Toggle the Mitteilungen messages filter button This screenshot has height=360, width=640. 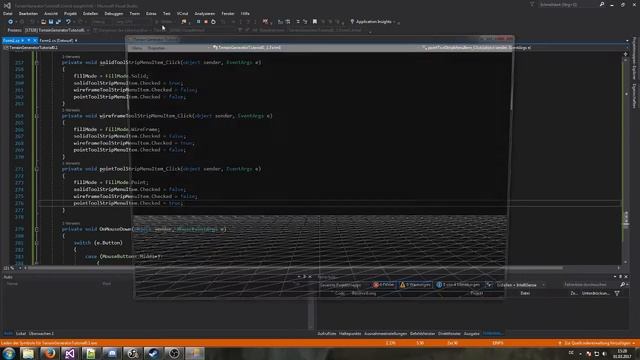pos(458,285)
